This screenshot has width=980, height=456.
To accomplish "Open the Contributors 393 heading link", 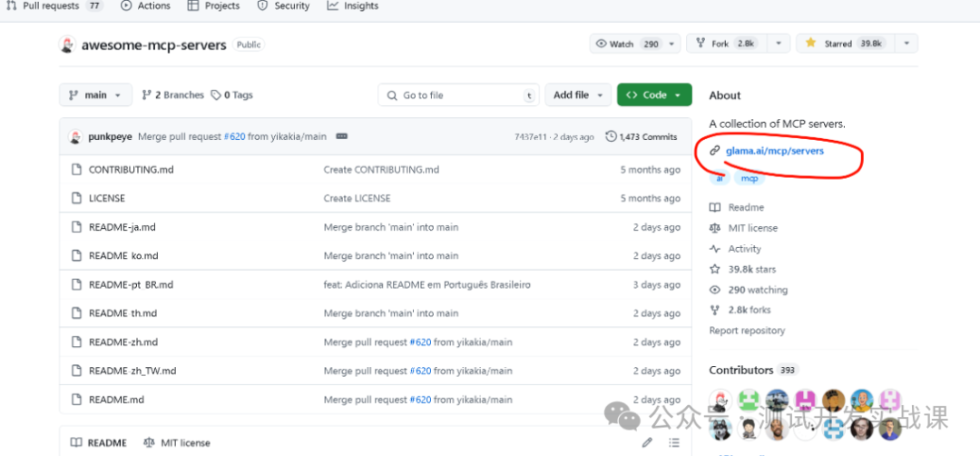I will click(x=754, y=370).
